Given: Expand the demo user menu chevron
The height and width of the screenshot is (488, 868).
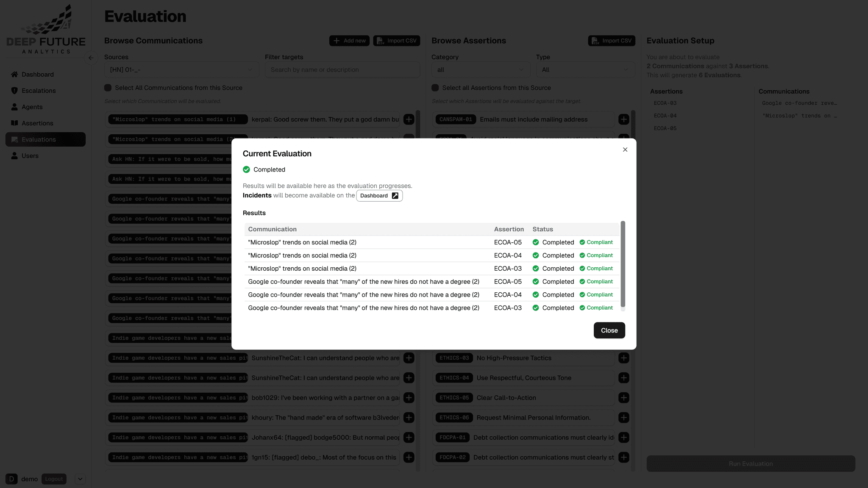Looking at the screenshot, I should [80, 479].
